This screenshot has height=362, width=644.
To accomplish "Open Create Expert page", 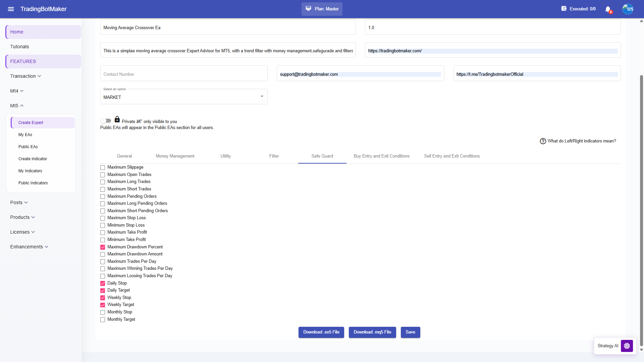I will coord(43,123).
